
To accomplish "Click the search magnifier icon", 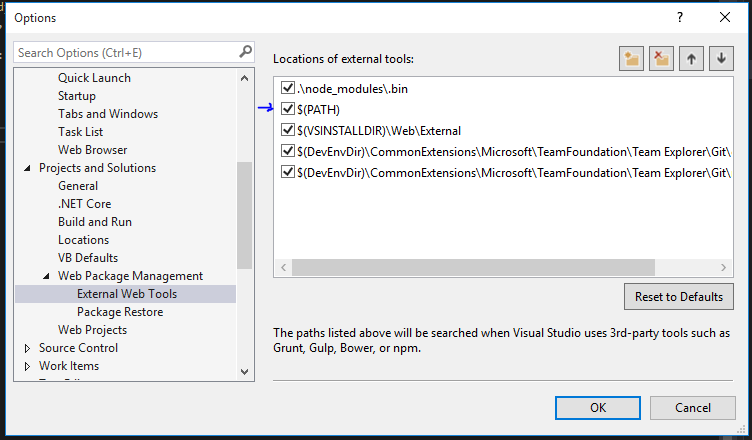I will pyautogui.click(x=245, y=52).
